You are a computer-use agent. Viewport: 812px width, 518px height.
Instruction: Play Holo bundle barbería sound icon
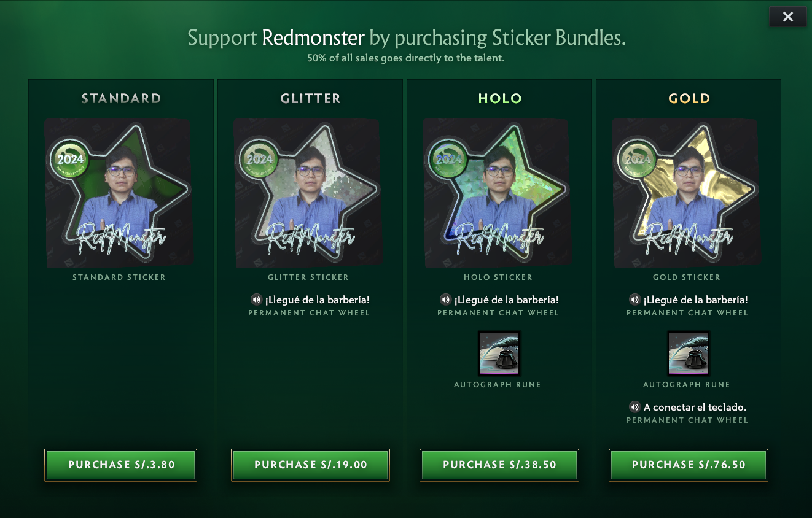point(445,300)
